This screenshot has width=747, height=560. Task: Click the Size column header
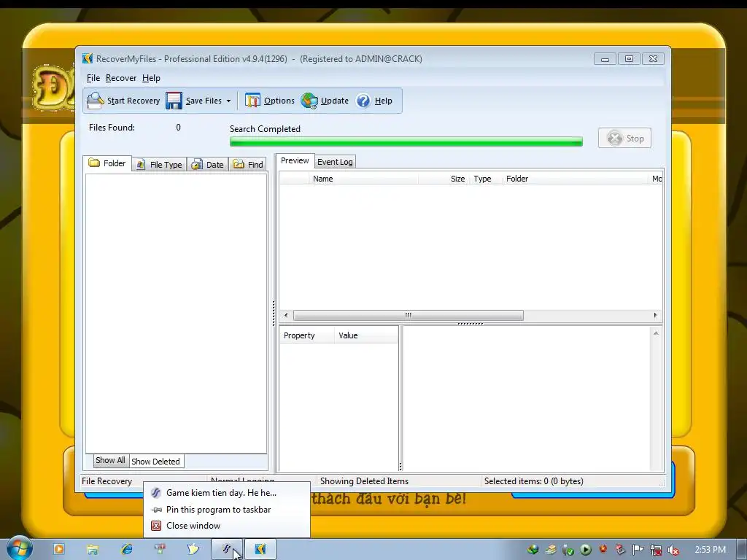tap(444, 179)
